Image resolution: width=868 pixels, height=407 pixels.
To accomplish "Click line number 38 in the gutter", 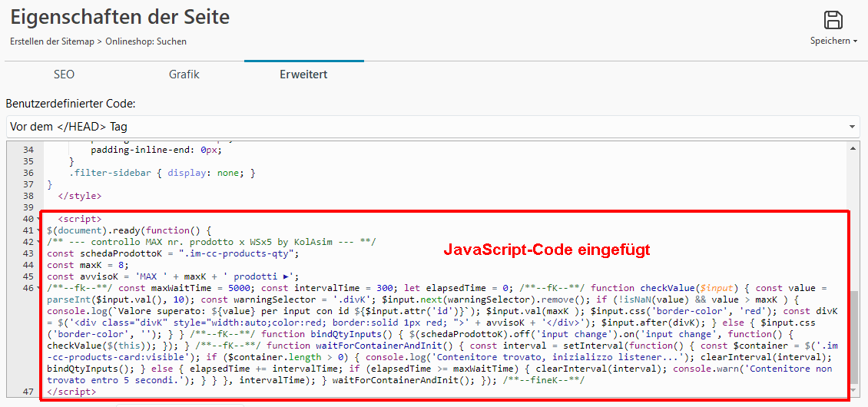I will click(28, 196).
